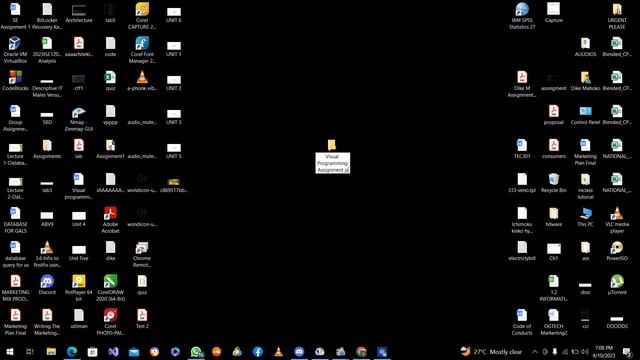Select the Corel Font Manager shortcut
The height and width of the screenshot is (360, 640).
coord(142,50)
